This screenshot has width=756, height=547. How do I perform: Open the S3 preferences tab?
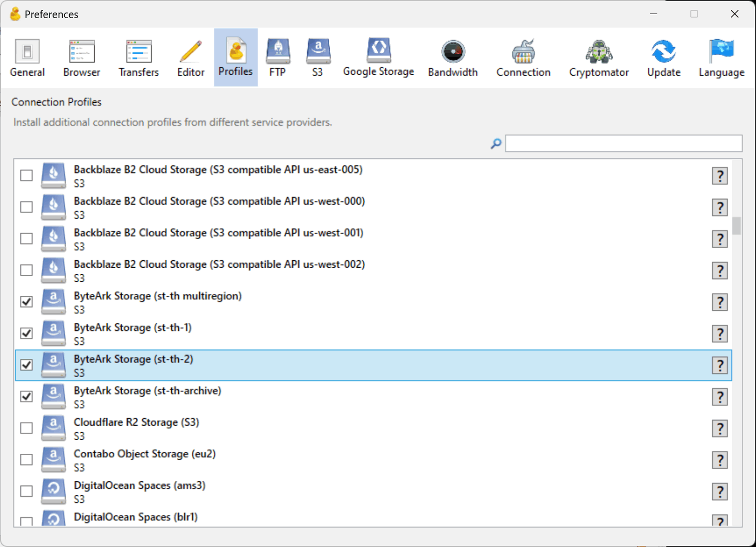tap(318, 58)
